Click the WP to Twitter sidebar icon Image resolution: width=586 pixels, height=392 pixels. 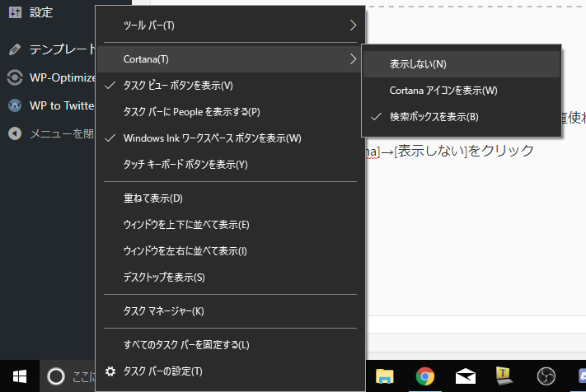14,105
